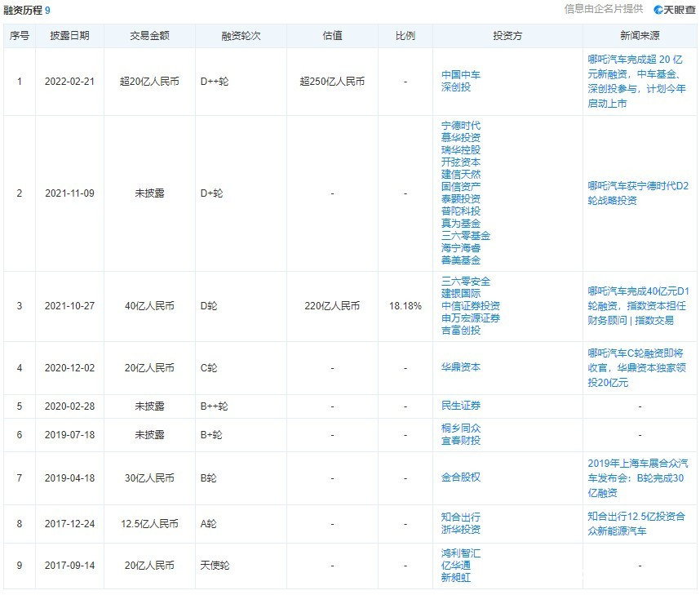Select date cell 2021-10-27
Screen dimensions: 700x595
[x=69, y=306]
